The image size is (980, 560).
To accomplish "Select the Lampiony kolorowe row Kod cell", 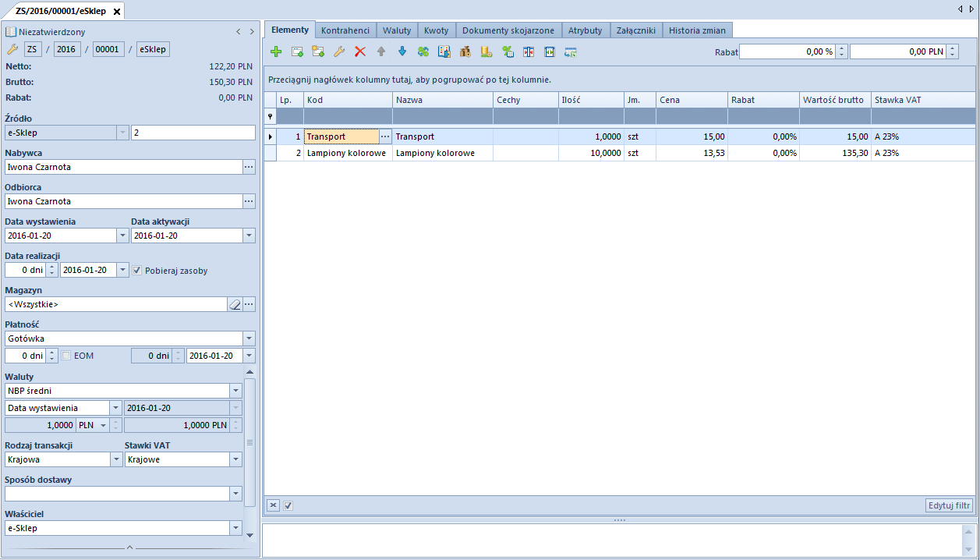I will pyautogui.click(x=348, y=153).
